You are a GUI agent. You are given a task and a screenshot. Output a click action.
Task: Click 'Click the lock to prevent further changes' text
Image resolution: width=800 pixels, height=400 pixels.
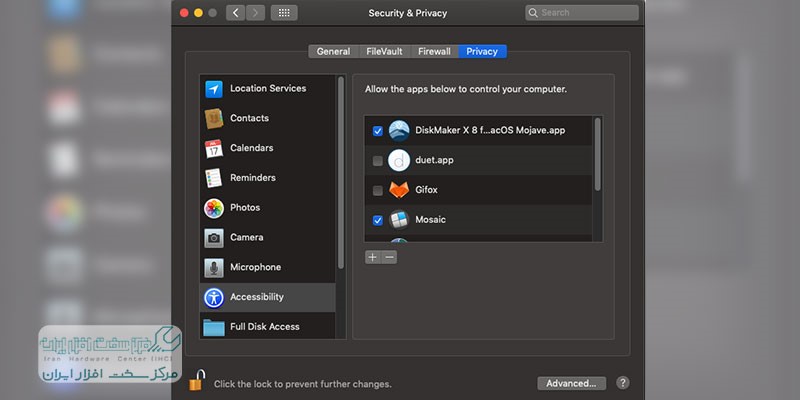click(x=303, y=384)
